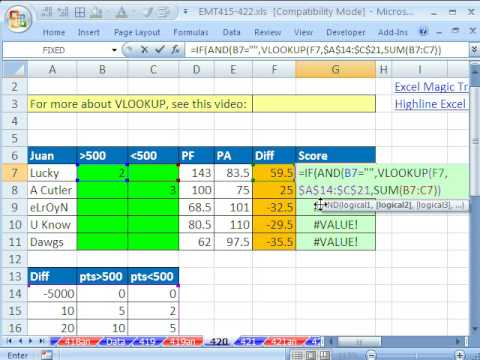
Task: Go to first sheet tab navigation arrow
Action: point(9,341)
